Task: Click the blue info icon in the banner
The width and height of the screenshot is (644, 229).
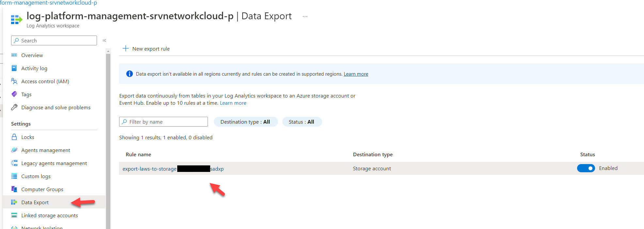Action: coord(129,74)
